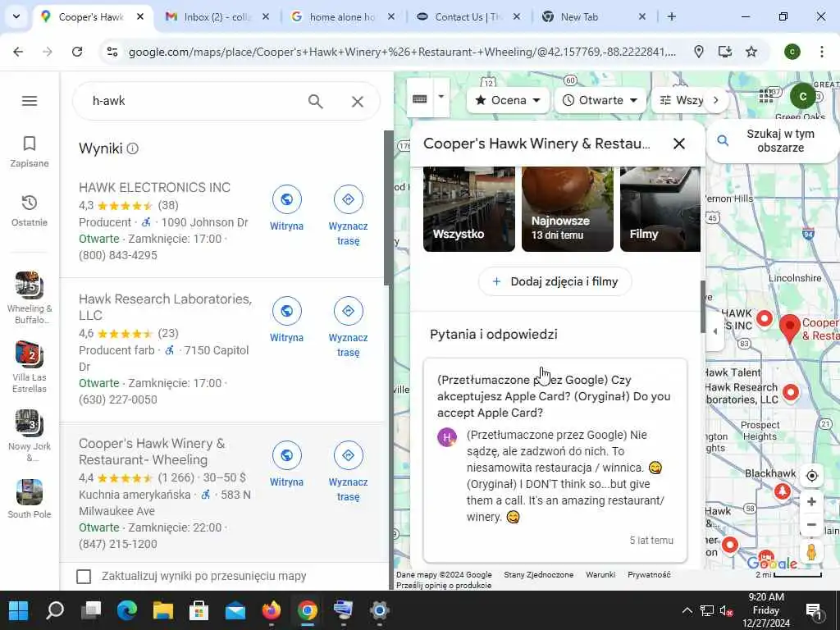Click Dodaj zdjęcia i filmy

555,281
